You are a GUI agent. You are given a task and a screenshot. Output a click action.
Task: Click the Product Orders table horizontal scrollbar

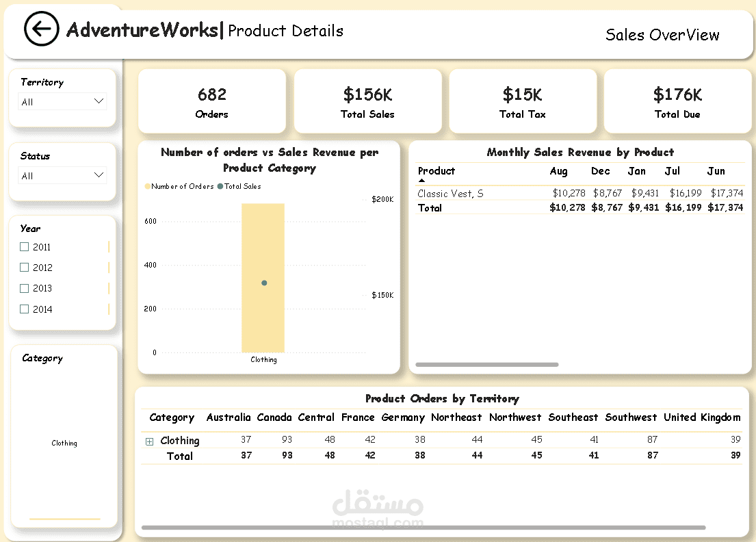click(423, 528)
